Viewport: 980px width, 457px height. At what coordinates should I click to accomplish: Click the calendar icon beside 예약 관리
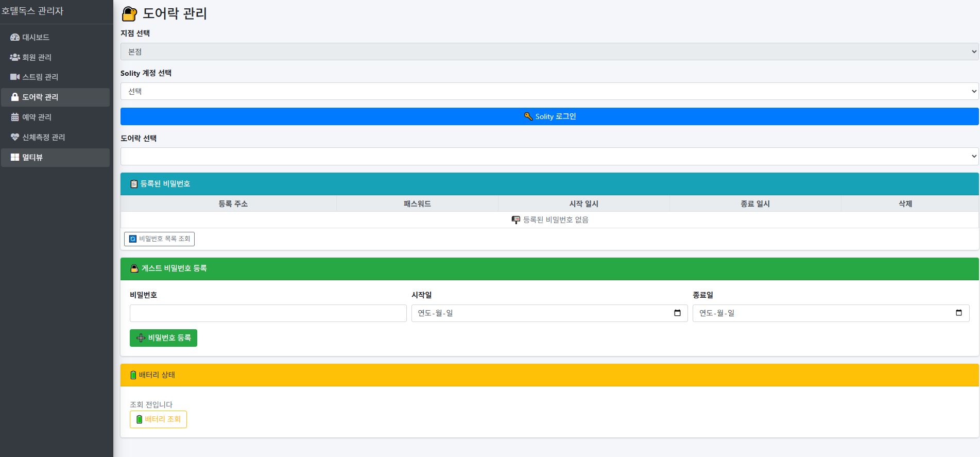[15, 117]
